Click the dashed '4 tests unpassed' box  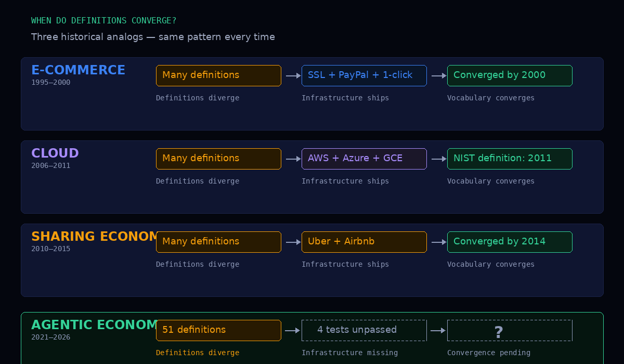tap(364, 330)
